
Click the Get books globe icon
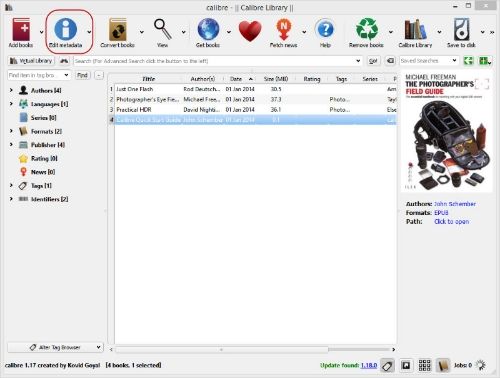[x=208, y=29]
